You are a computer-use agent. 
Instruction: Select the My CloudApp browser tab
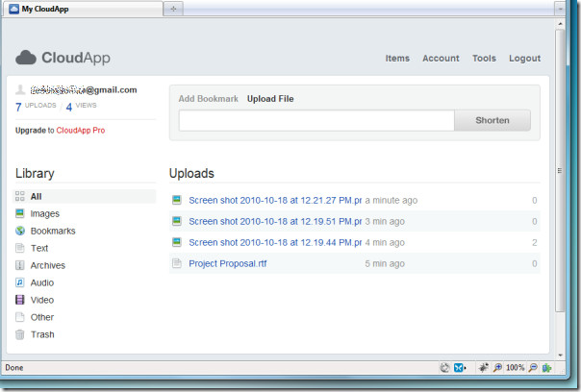[x=83, y=9]
